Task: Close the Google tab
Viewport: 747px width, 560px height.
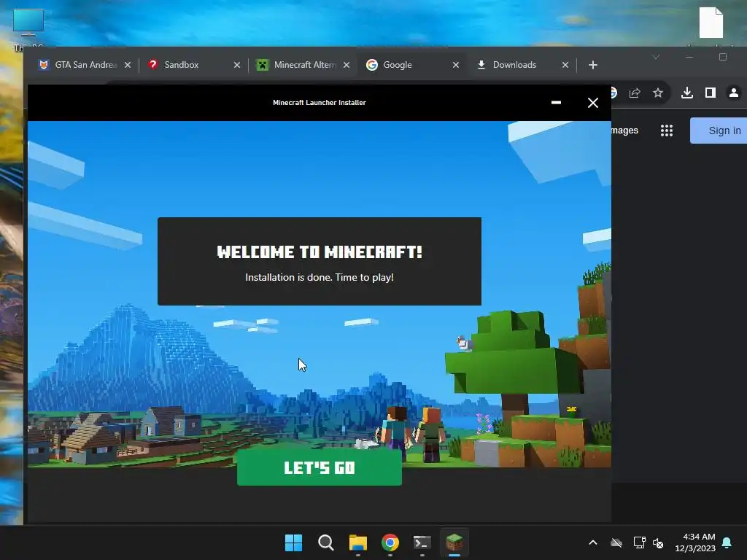Action: click(455, 65)
